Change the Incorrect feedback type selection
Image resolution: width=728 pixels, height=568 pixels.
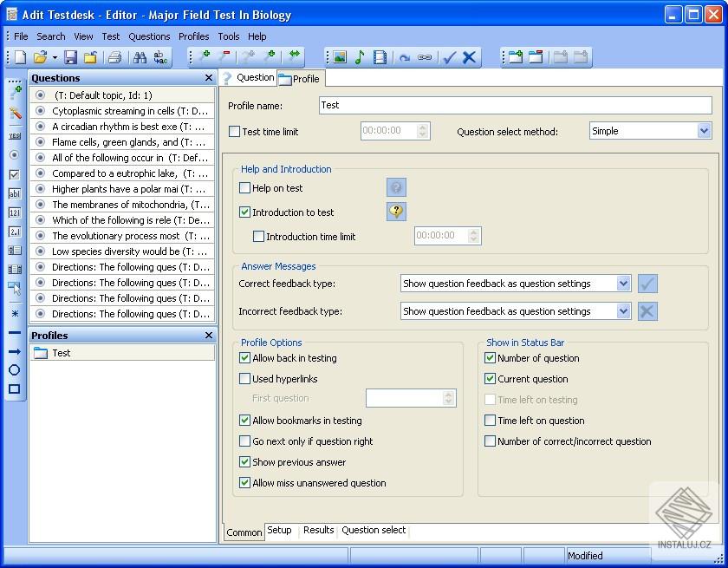pos(623,311)
